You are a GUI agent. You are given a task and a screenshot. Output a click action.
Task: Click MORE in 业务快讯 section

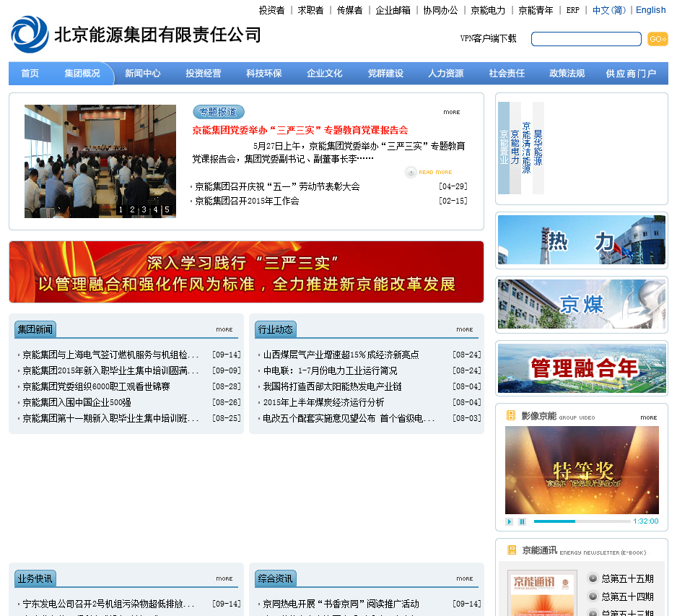tap(224, 579)
